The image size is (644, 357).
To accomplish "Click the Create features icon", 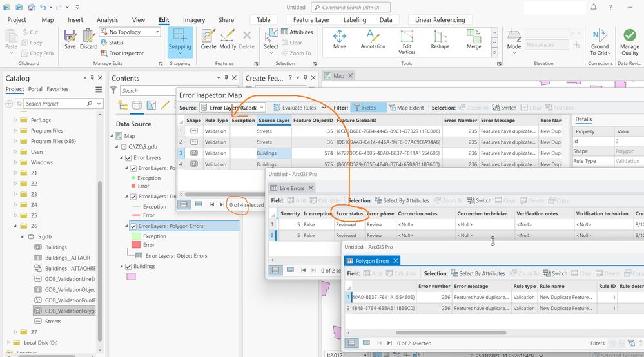I will [208, 39].
